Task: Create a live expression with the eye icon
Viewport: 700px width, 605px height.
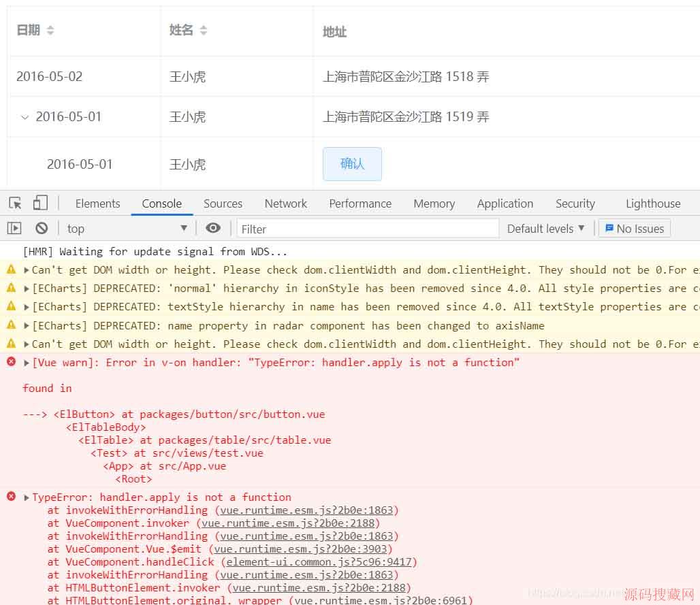Action: coord(214,228)
